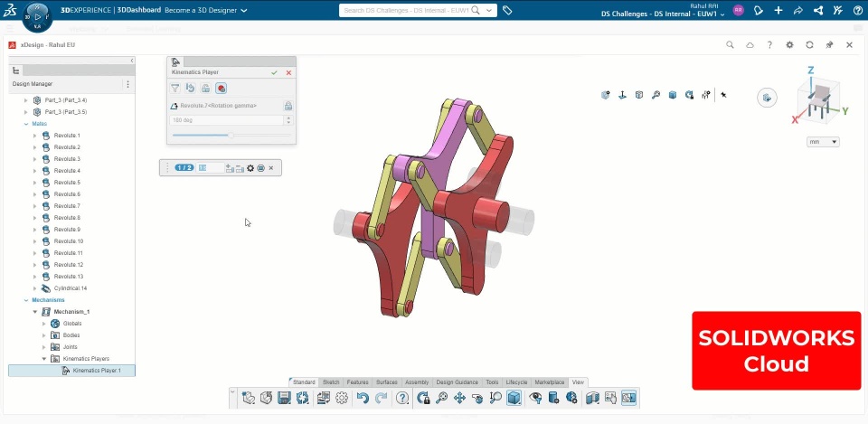Click the reset position icon in Kinematics Player

point(190,88)
